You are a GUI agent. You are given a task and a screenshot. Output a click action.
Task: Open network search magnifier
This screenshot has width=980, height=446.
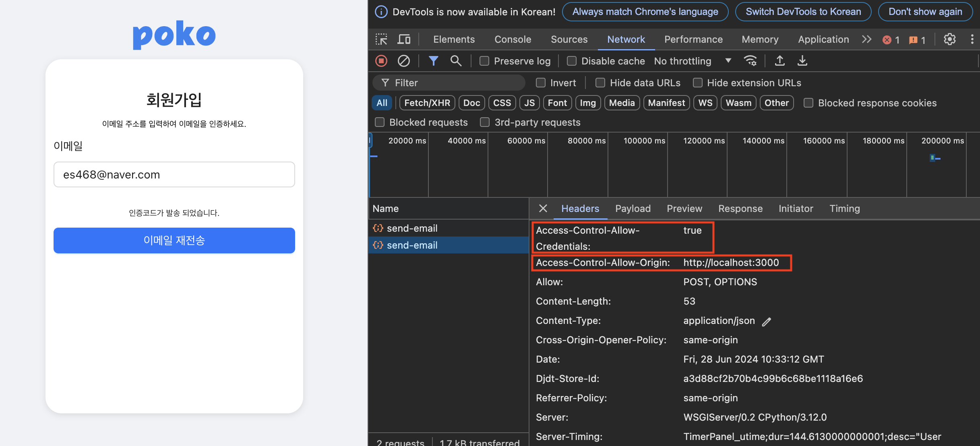[x=456, y=61]
